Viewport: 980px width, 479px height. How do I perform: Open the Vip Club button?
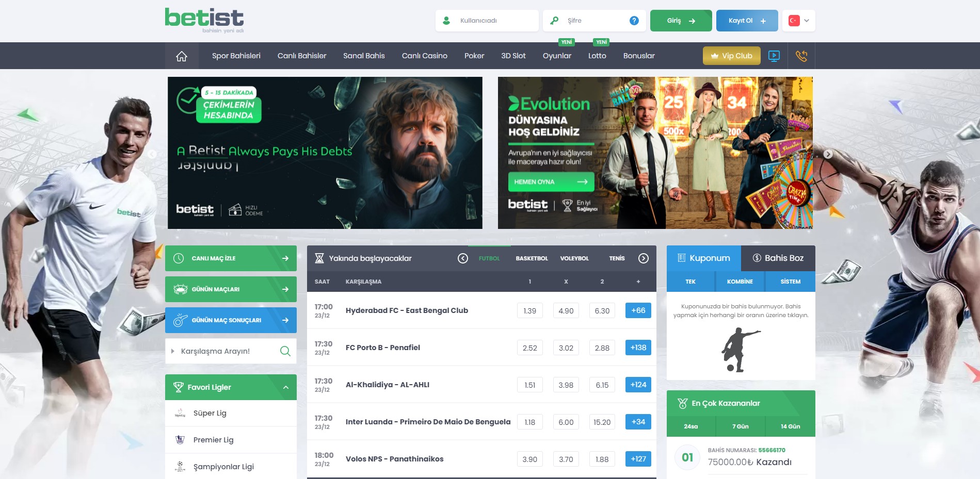click(732, 56)
